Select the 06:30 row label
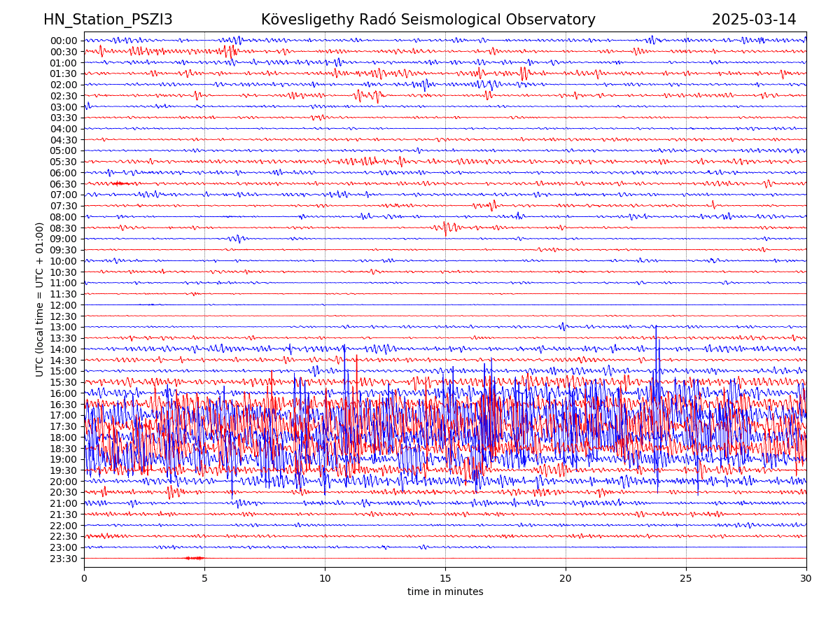The height and width of the screenshot is (630, 840). point(63,184)
